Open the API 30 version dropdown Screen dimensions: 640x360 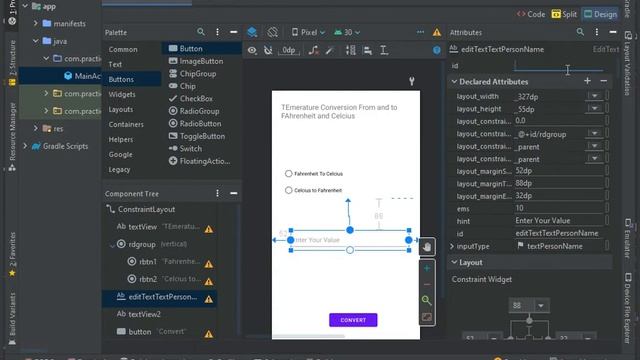coord(347,32)
